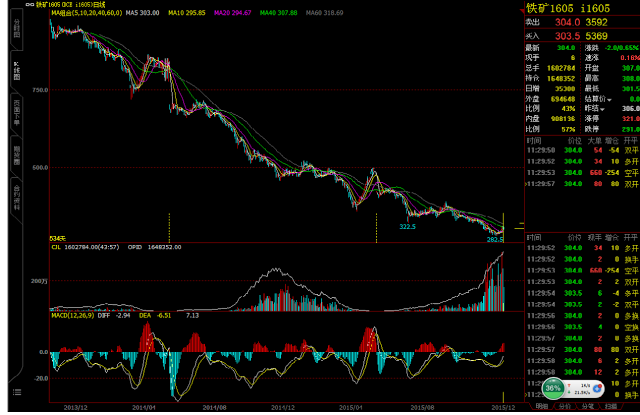Click the CJL volume indicator label
Viewport: 640px width, 415px height.
coord(56,247)
